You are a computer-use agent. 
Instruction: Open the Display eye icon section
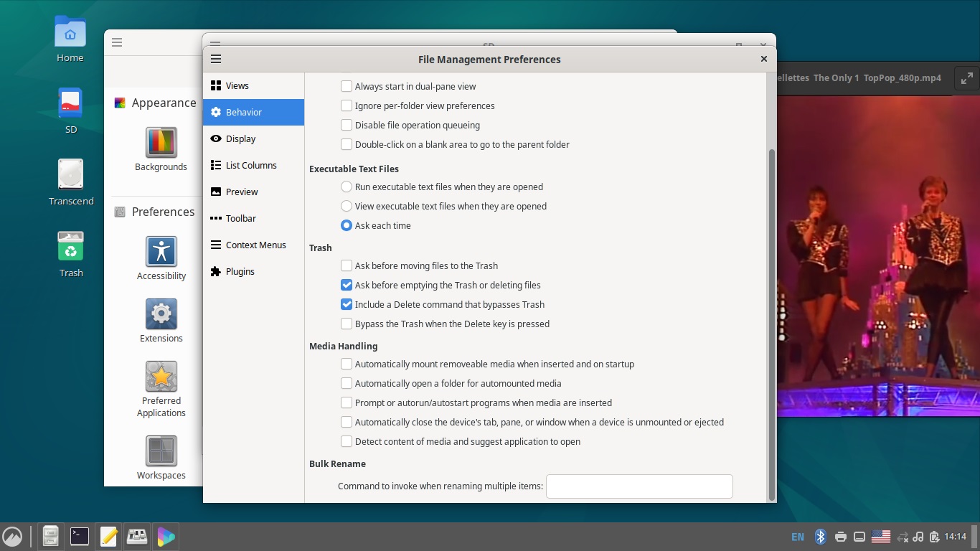click(x=216, y=138)
